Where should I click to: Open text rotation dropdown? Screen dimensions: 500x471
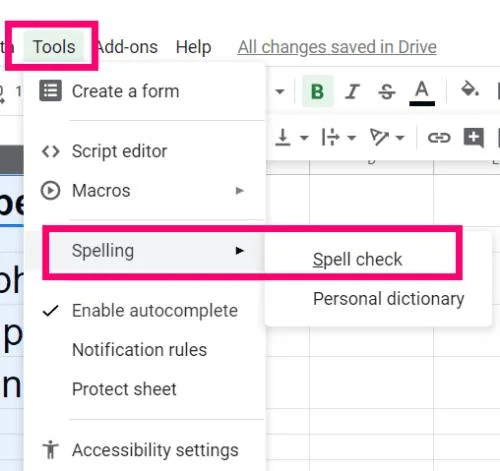pos(387,137)
